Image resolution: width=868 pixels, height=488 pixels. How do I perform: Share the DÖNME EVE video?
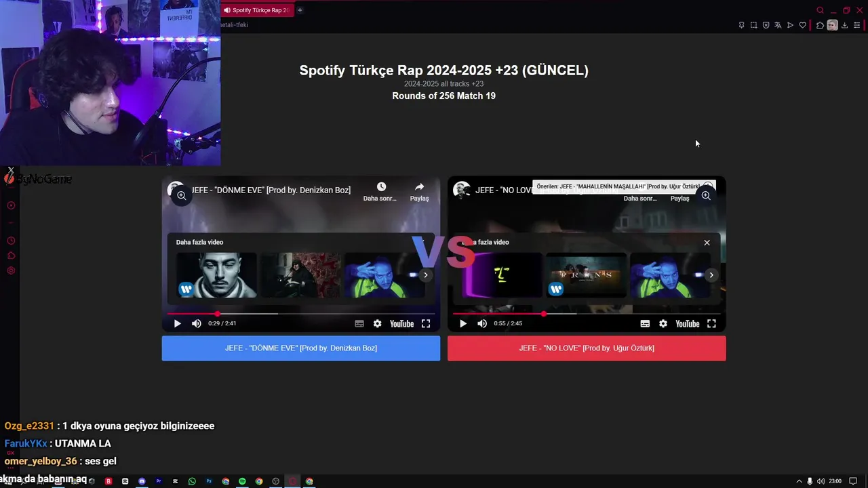tap(419, 191)
